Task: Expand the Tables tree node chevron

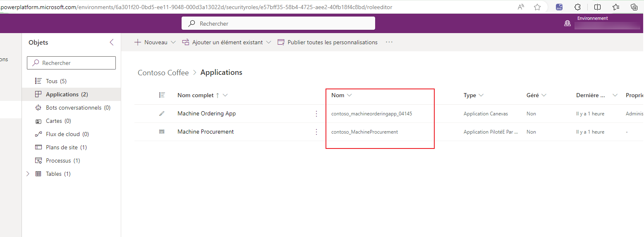Action: (28, 174)
